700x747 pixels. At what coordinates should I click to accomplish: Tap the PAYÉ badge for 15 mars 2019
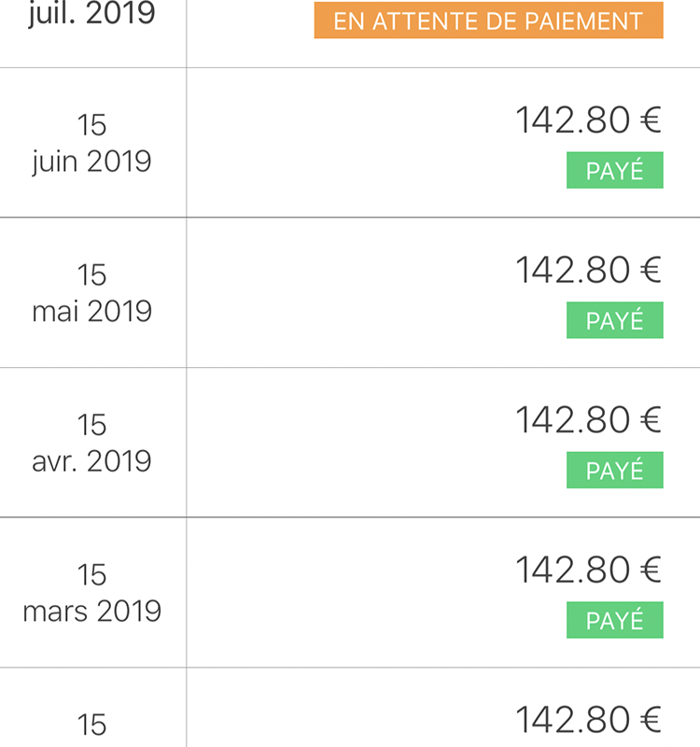(615, 620)
